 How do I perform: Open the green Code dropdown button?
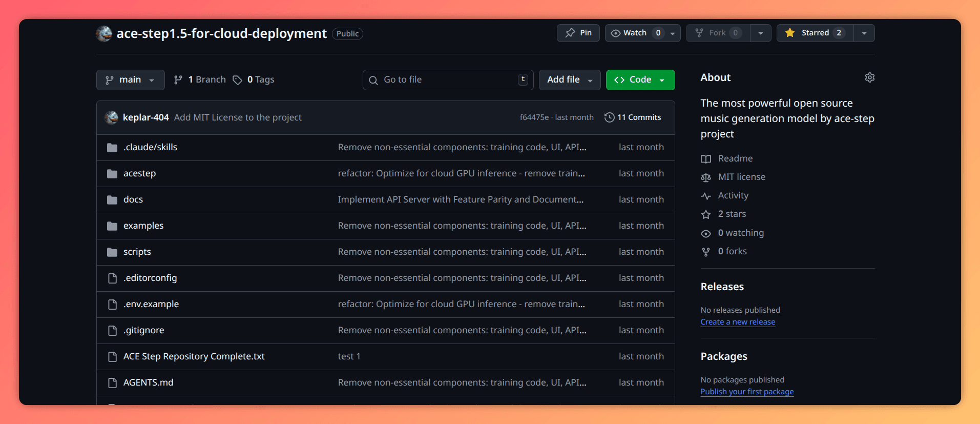640,80
